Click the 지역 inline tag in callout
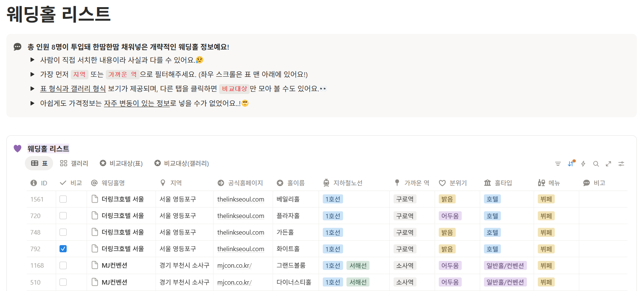The width and height of the screenshot is (644, 291). [x=79, y=74]
